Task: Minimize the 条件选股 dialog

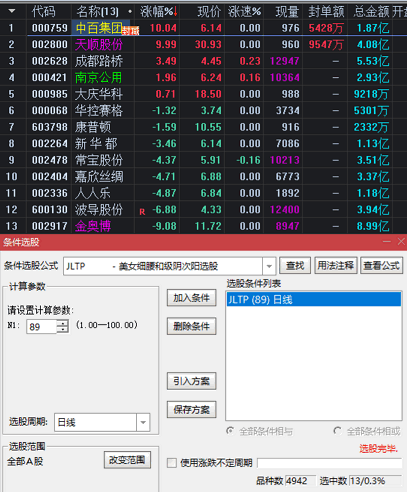Action: 387,242
